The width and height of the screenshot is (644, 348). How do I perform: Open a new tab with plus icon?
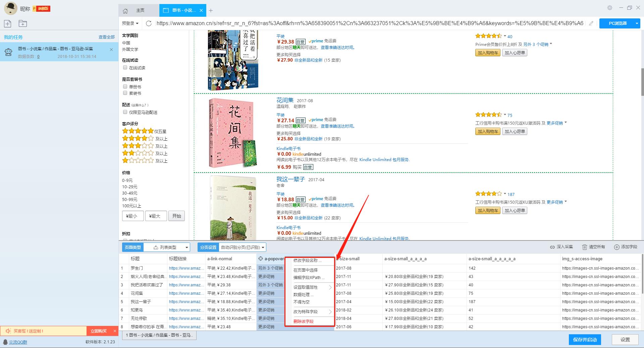click(x=211, y=11)
